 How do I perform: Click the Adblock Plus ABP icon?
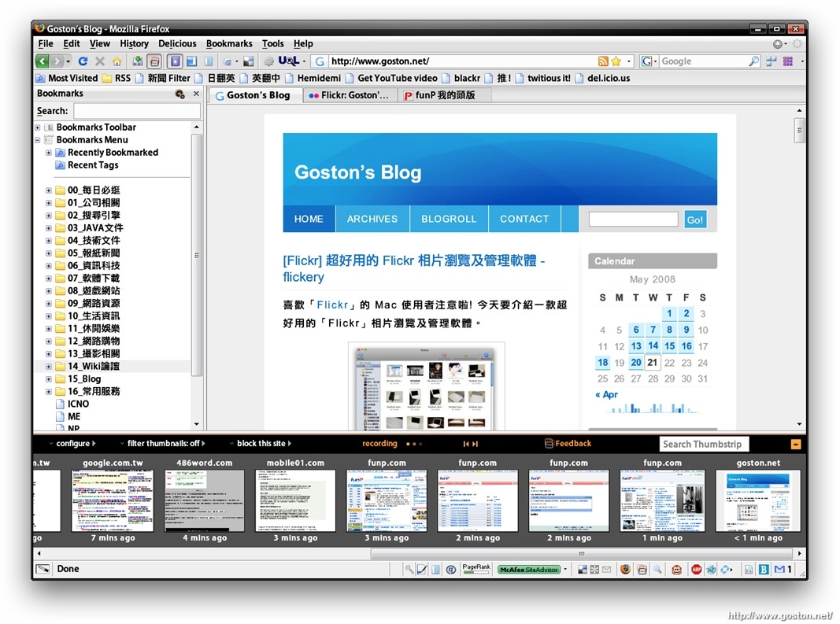pos(696,570)
